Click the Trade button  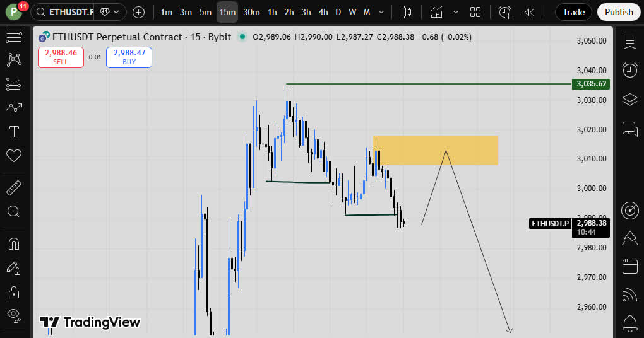(573, 12)
